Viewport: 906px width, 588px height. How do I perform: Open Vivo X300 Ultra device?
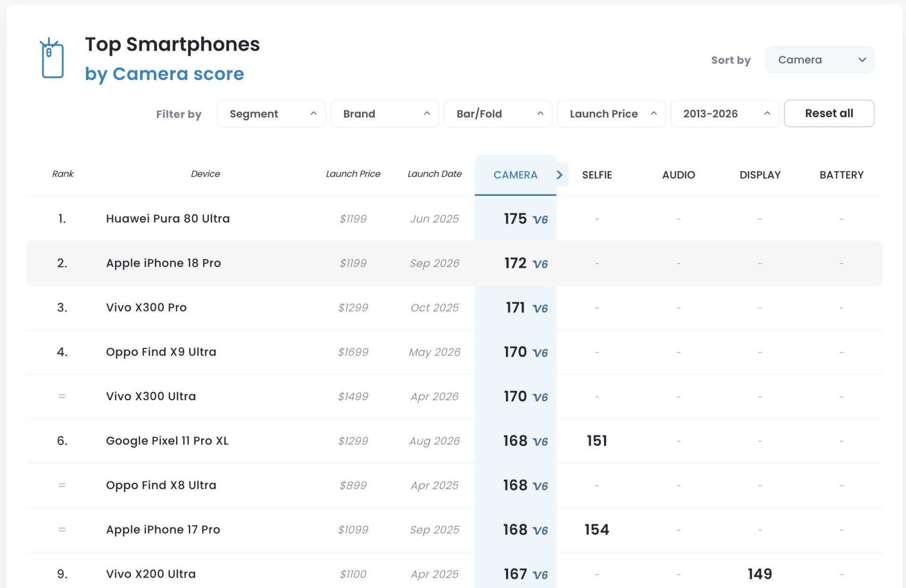[151, 396]
